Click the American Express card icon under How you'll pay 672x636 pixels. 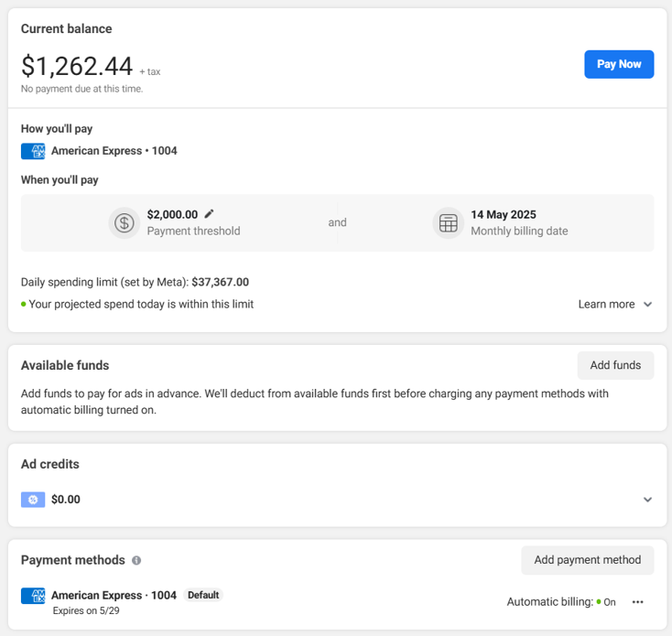click(x=33, y=151)
